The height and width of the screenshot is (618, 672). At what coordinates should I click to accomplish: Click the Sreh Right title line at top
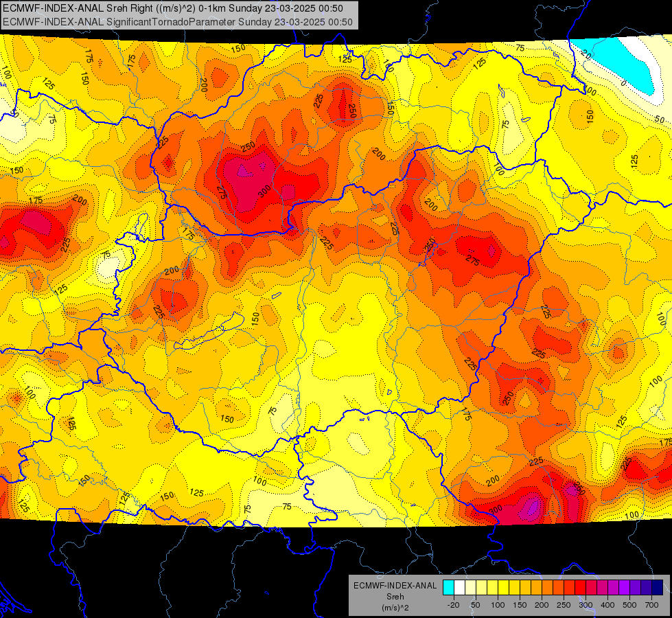click(173, 8)
